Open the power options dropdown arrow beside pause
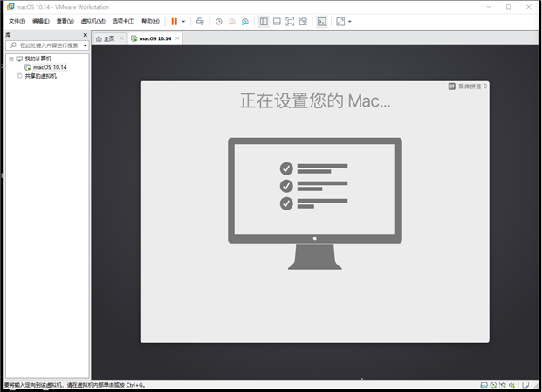The image size is (542, 392). (x=183, y=22)
